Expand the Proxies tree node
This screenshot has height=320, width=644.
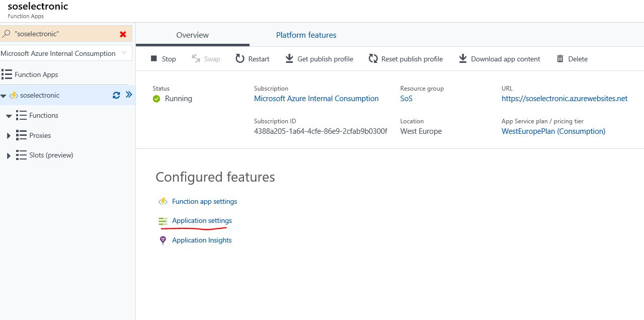pyautogui.click(x=9, y=136)
